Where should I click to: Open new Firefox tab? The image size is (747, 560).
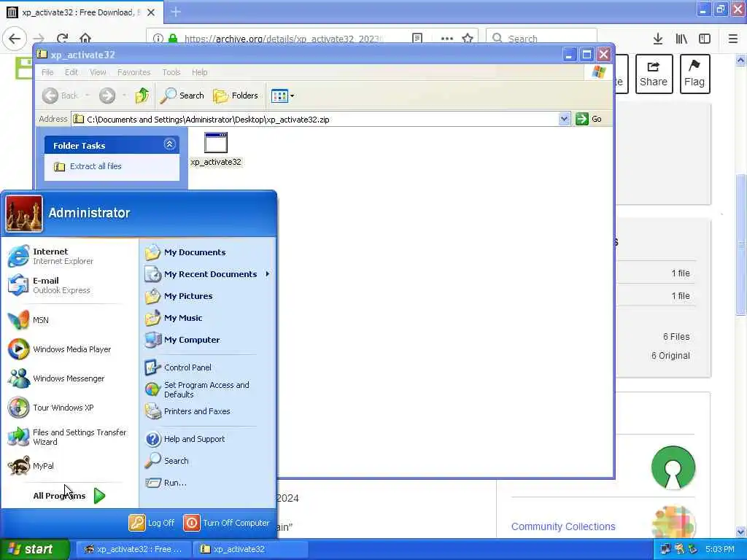[176, 12]
